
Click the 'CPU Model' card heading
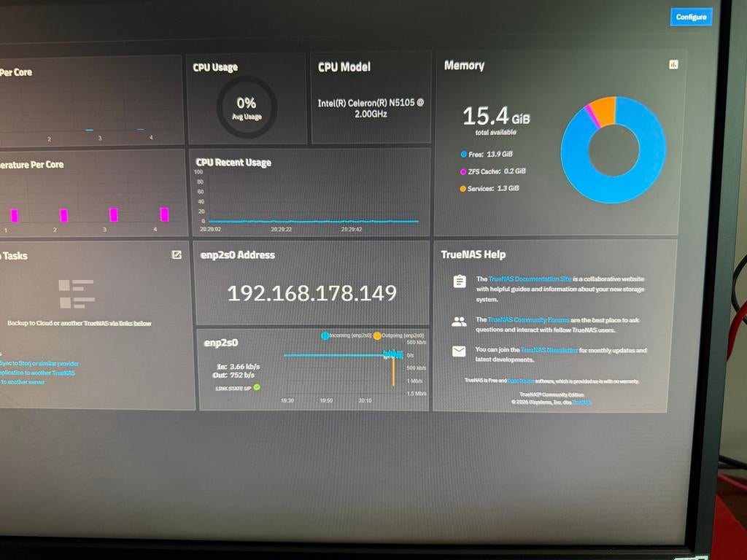tap(344, 67)
